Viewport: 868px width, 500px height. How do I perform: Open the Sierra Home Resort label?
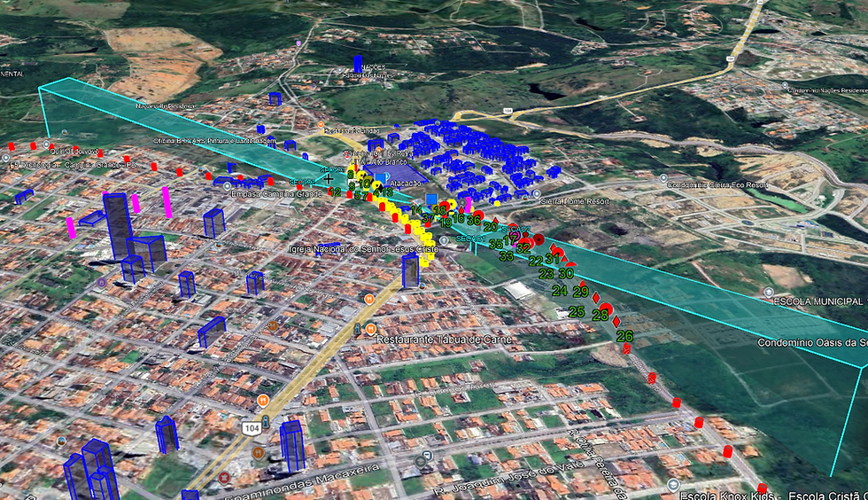pos(575,202)
